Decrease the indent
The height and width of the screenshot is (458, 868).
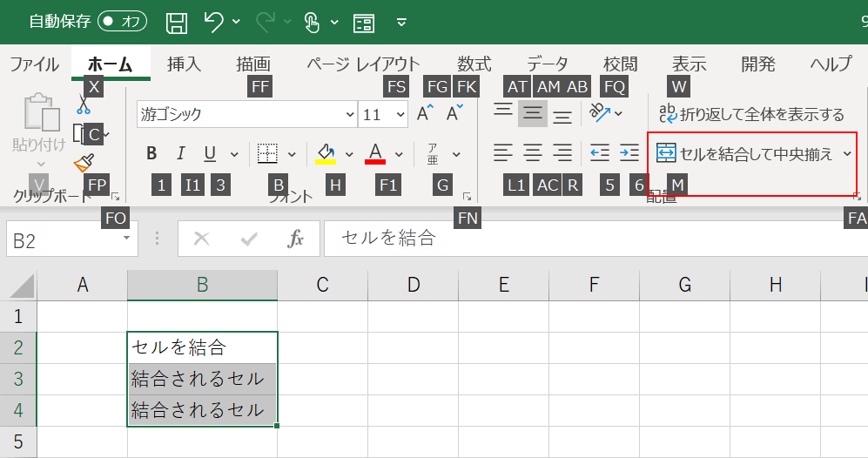pos(600,153)
